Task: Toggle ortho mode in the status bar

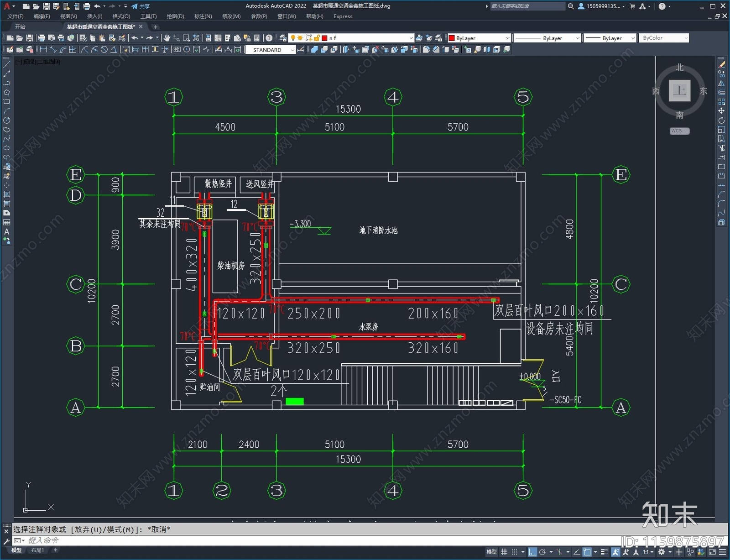Action: [x=532, y=552]
